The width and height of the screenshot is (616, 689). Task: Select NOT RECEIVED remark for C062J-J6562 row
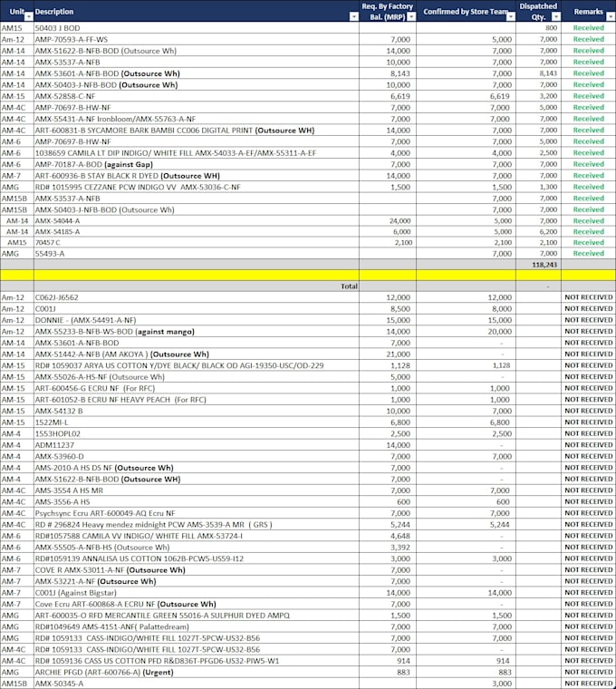(x=588, y=297)
